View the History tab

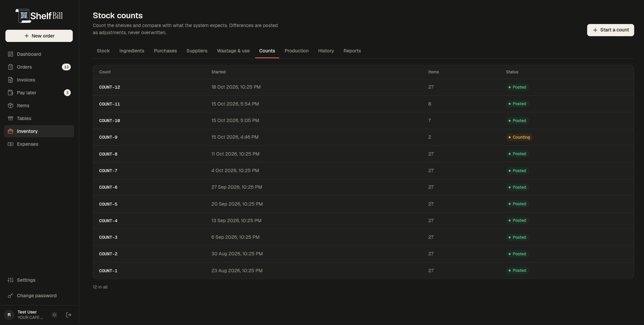pos(326,51)
